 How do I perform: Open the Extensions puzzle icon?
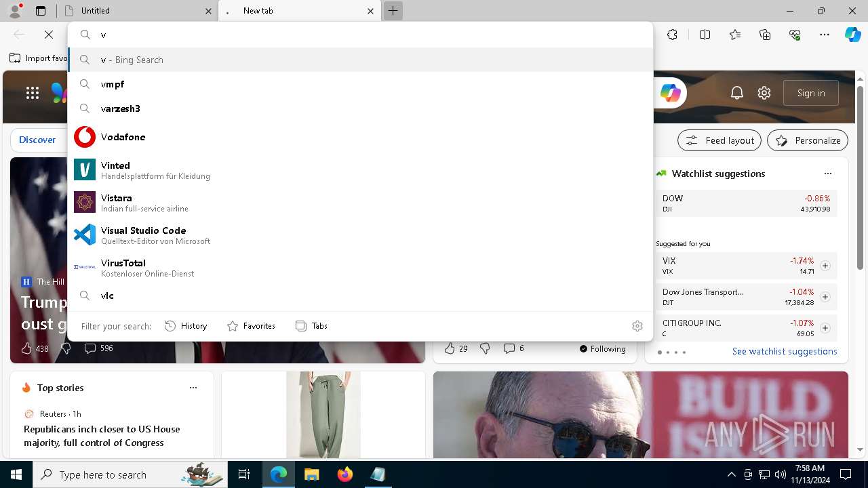pyautogui.click(x=672, y=35)
